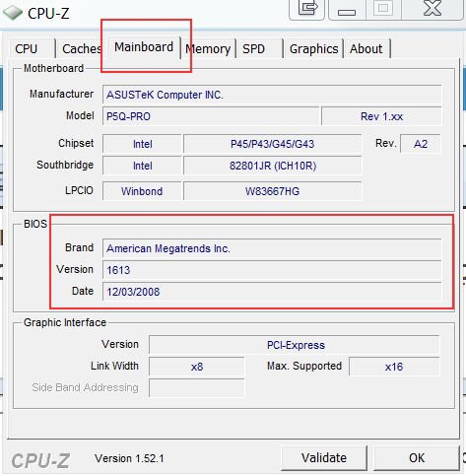The height and width of the screenshot is (476, 466).
Task: Click the chipset Rev. label
Action: pos(386,143)
